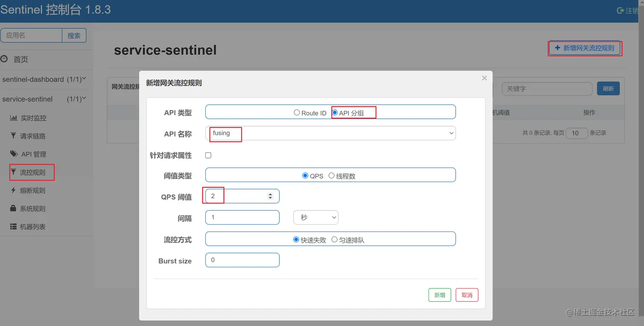Choose QPS as threshold type
Image resolution: width=644 pixels, height=326 pixels.
point(305,176)
